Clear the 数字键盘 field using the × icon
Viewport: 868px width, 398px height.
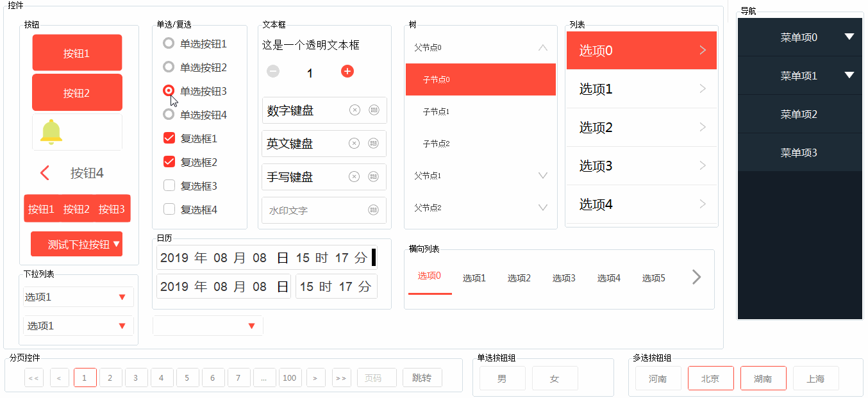pyautogui.click(x=355, y=110)
